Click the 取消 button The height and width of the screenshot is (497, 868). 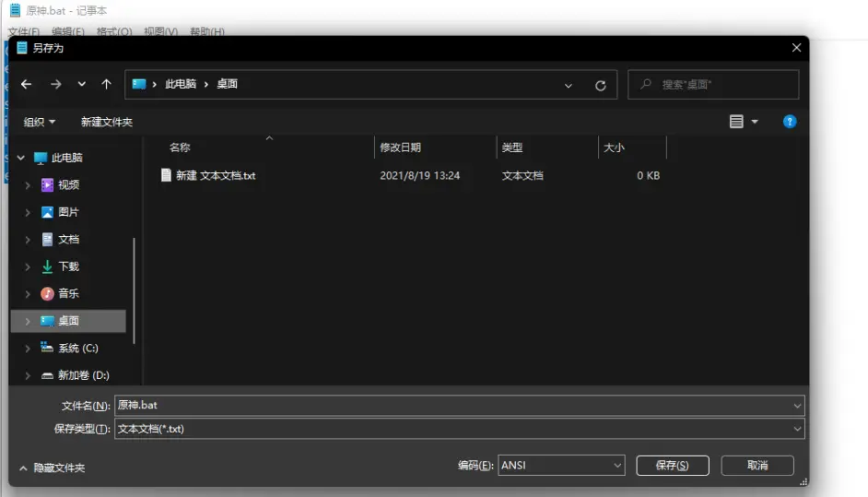[757, 466]
